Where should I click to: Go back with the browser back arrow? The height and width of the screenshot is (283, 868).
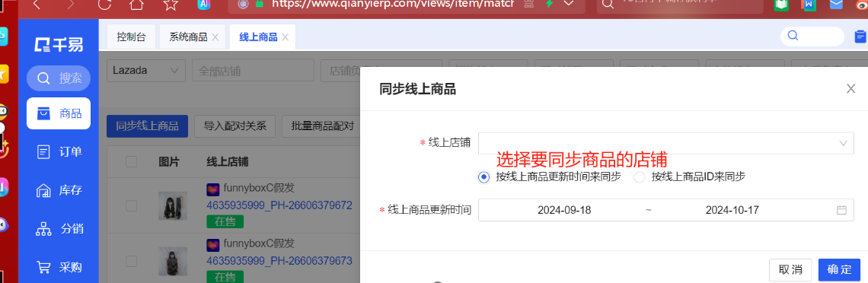point(37,5)
